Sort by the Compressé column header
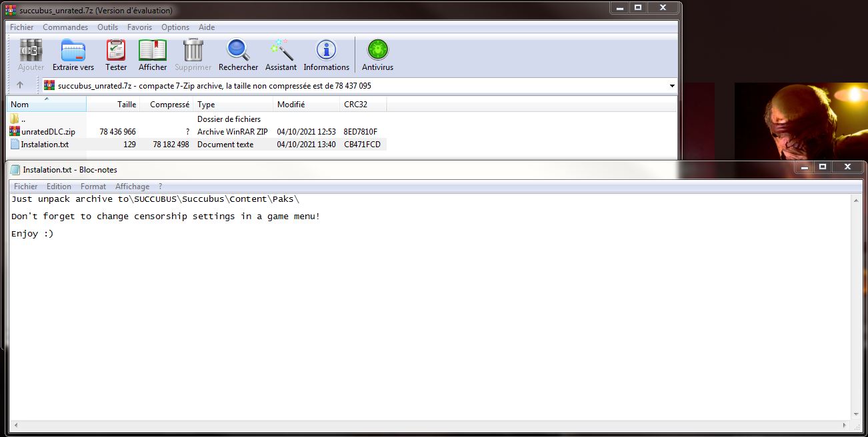 166,105
